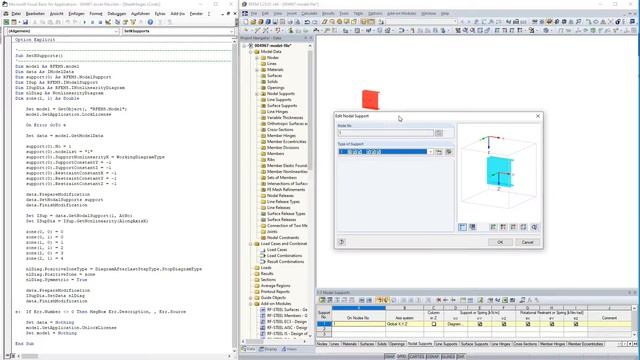Select Surface Supports in navigator tree

click(x=282, y=106)
